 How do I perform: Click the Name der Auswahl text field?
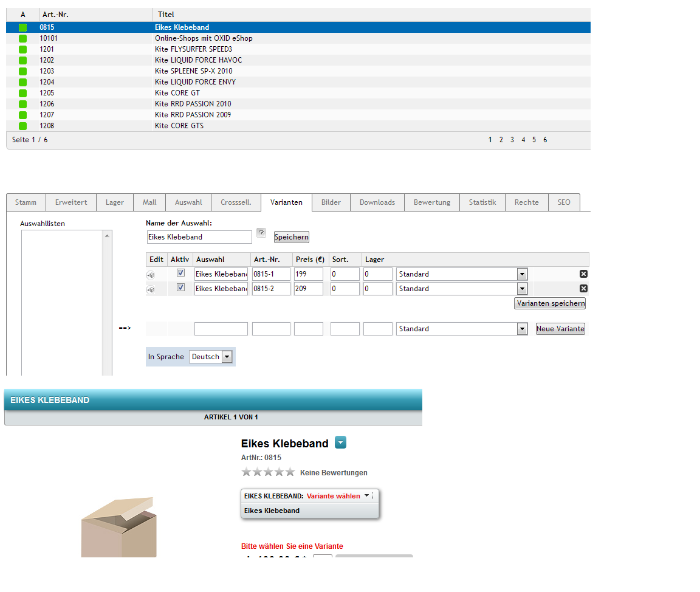click(199, 237)
